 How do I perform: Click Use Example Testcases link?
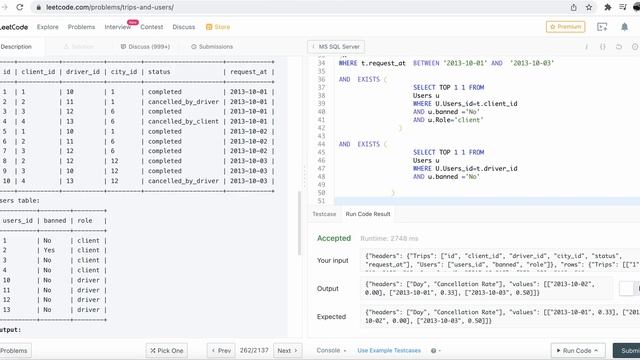(389, 351)
